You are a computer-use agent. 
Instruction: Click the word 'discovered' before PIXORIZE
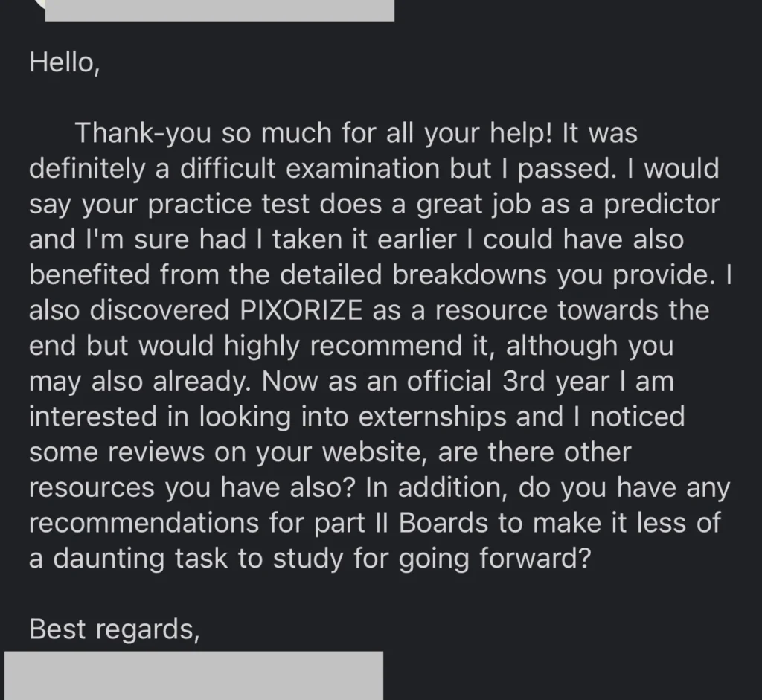point(159,310)
